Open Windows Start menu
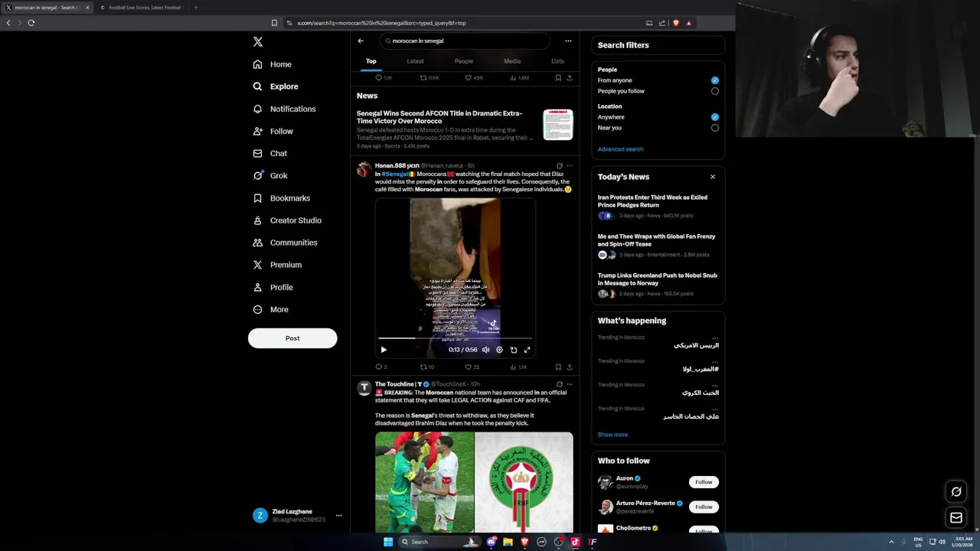This screenshot has height=551, width=980. point(388,542)
